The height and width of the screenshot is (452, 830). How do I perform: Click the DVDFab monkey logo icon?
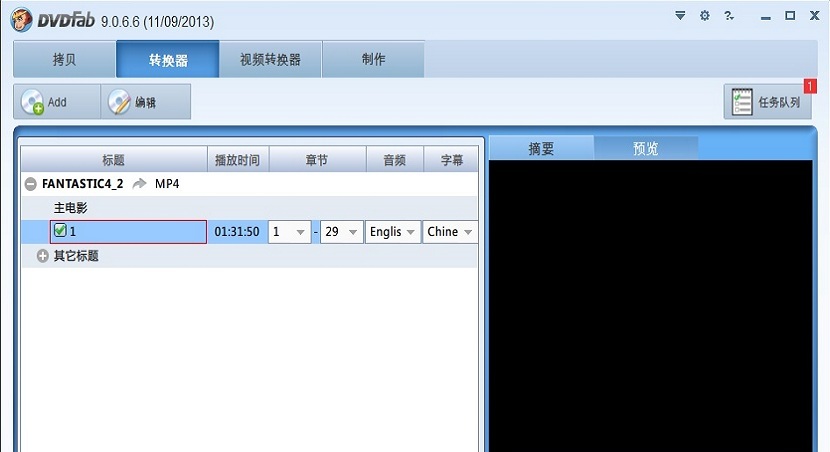(22, 20)
